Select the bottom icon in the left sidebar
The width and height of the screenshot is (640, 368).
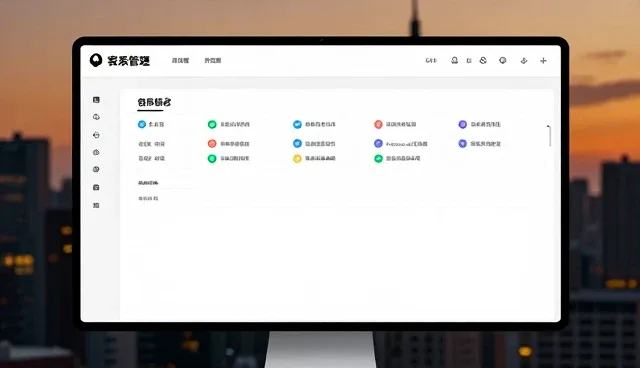[96, 205]
